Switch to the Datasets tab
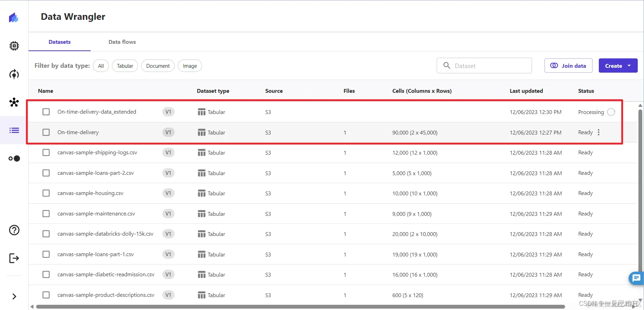Viewport: 644px width, 310px height. [x=59, y=42]
